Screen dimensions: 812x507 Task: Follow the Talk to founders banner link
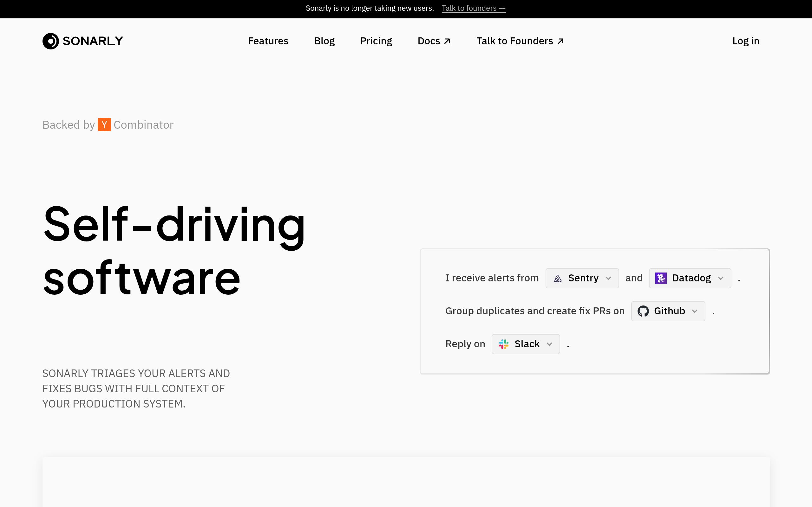click(x=474, y=8)
